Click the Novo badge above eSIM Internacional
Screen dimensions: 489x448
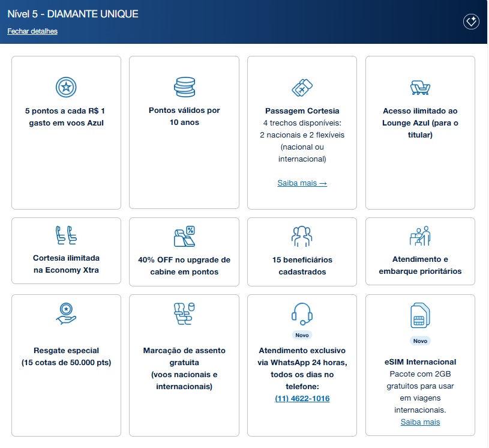(420, 341)
